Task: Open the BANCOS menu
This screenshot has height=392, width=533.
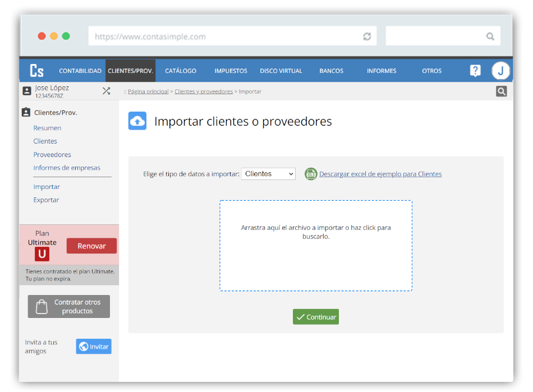Action: coord(332,71)
